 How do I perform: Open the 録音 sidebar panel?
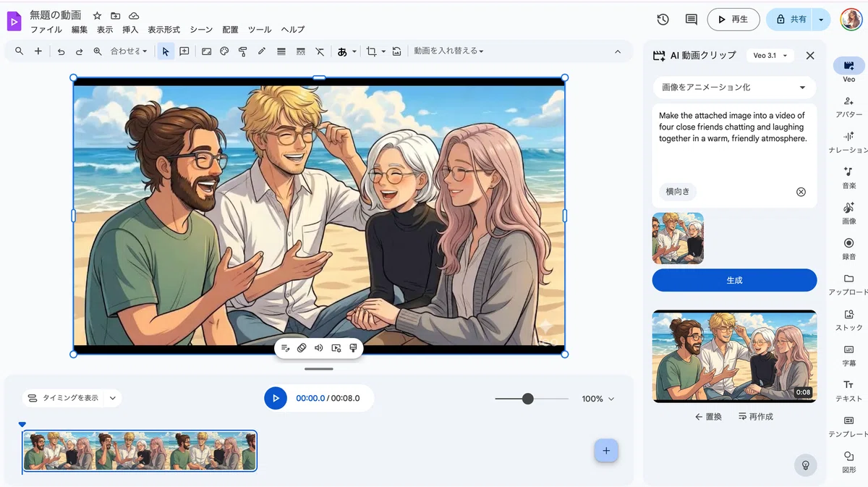point(848,248)
